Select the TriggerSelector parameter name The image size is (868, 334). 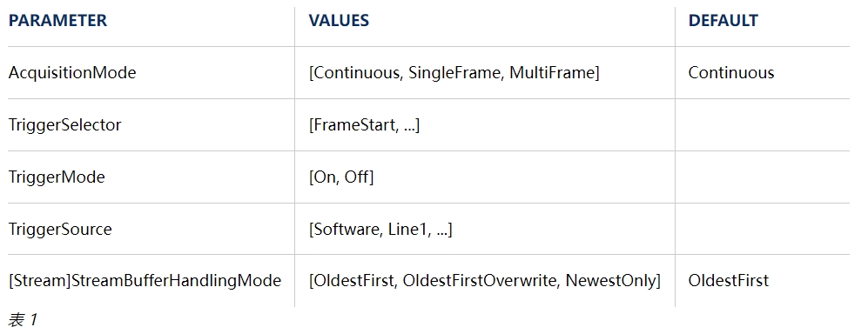point(64,125)
